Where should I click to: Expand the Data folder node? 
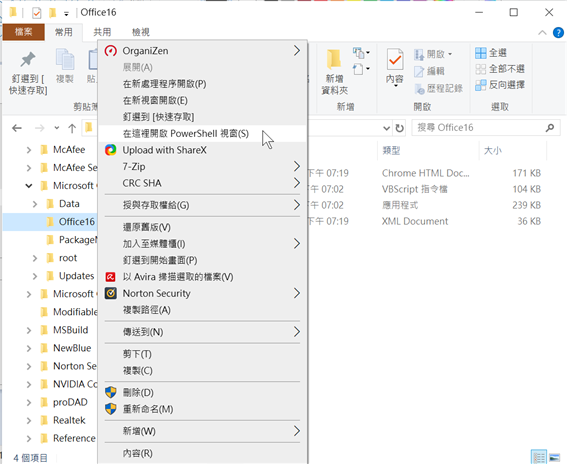[x=35, y=204]
